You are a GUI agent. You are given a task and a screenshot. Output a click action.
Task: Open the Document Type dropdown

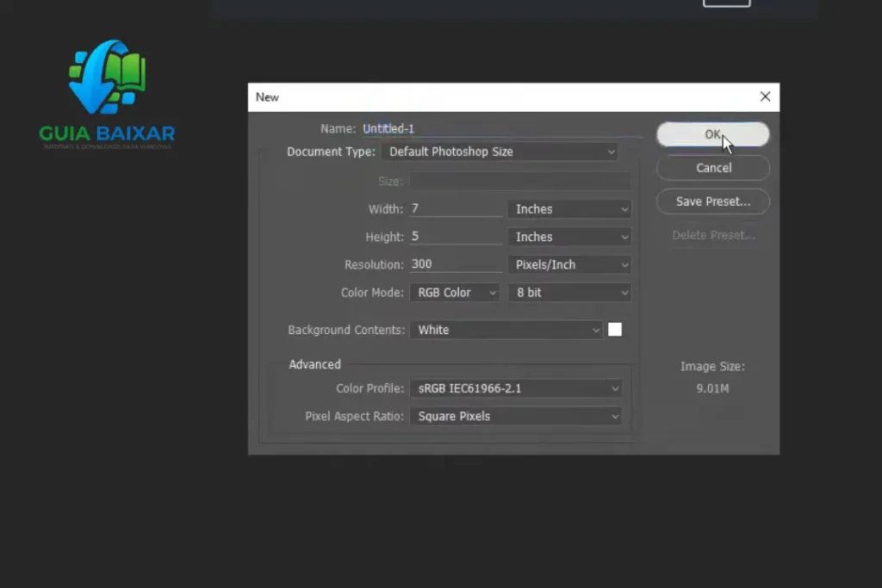pos(500,152)
